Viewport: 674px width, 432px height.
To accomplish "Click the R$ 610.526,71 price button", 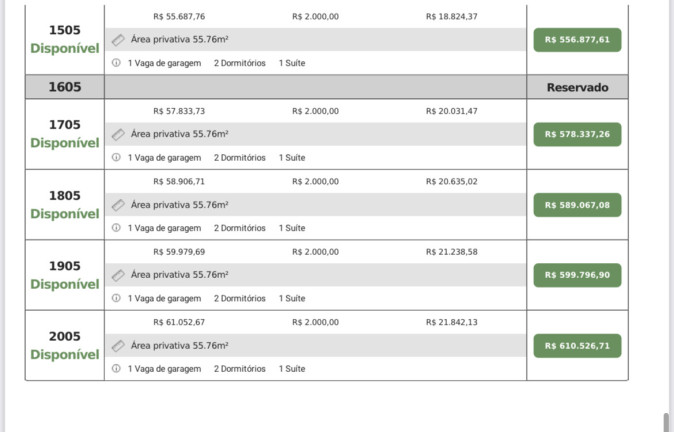I will [x=577, y=346].
